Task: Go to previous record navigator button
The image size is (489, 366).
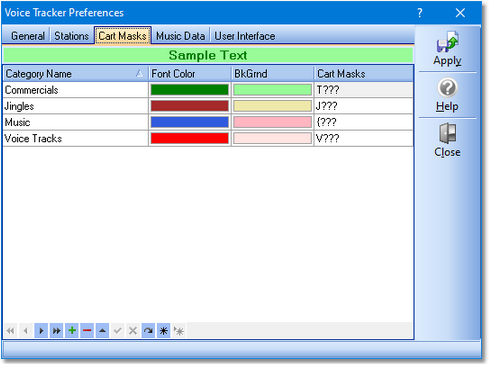Action: point(26,330)
